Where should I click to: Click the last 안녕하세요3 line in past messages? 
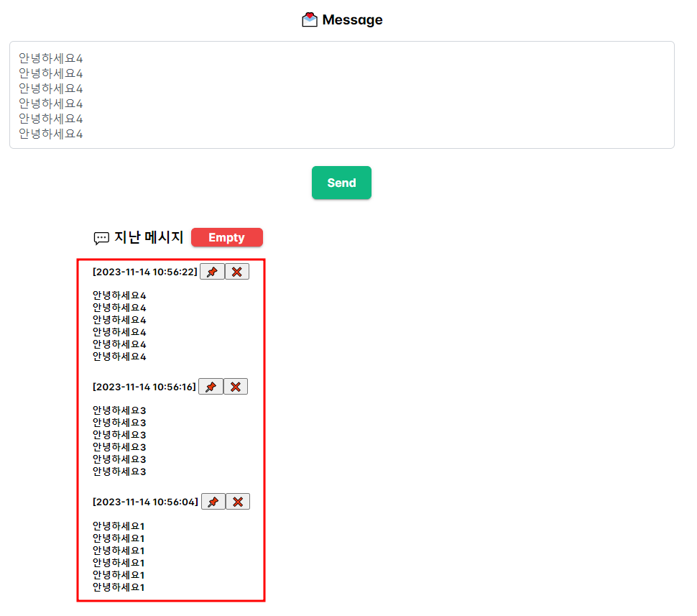click(119, 472)
